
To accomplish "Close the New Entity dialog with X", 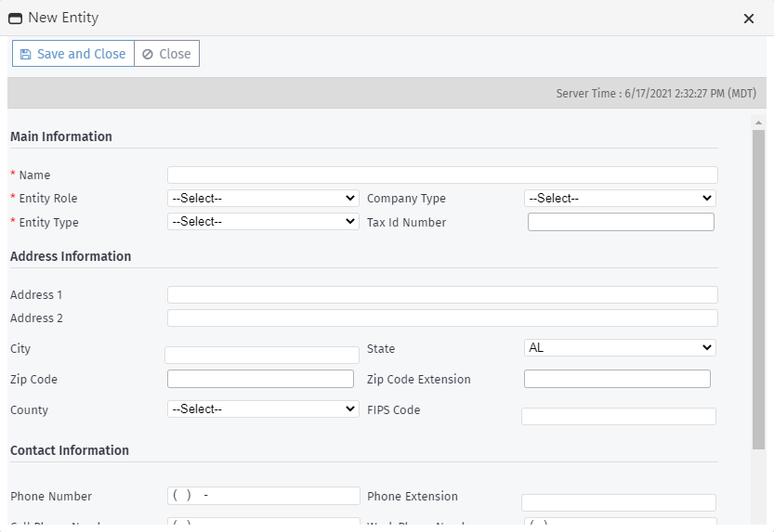I will (749, 19).
